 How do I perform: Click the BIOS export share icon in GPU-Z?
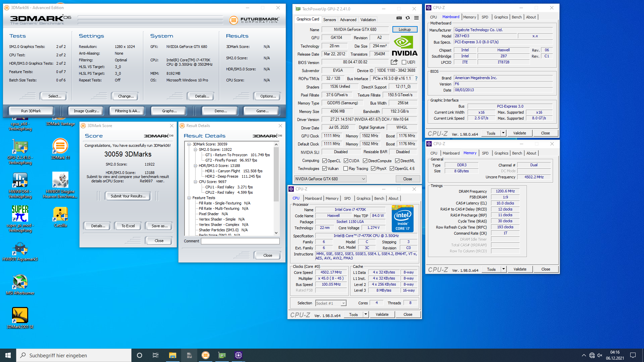pyautogui.click(x=394, y=62)
